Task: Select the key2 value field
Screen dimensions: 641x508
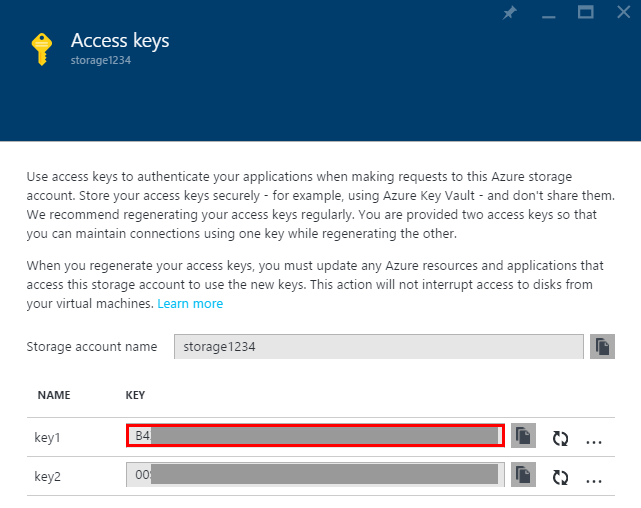Action: click(x=315, y=475)
